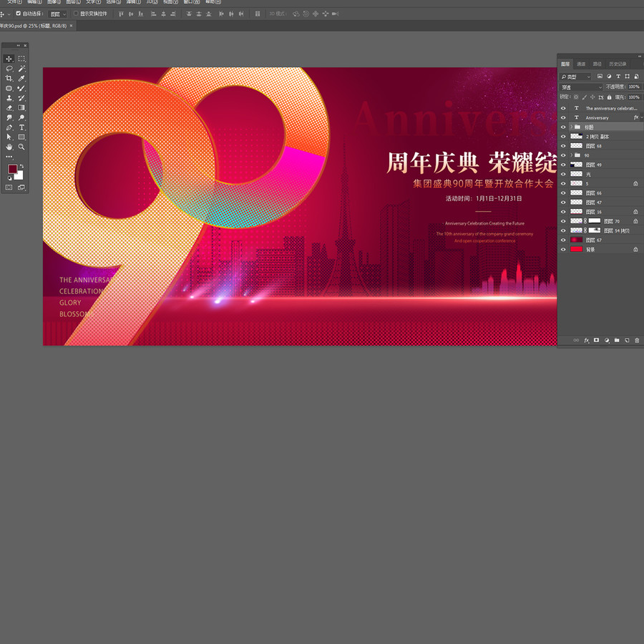Create a new adjustment layer
This screenshot has height=644, width=644.
point(607,341)
